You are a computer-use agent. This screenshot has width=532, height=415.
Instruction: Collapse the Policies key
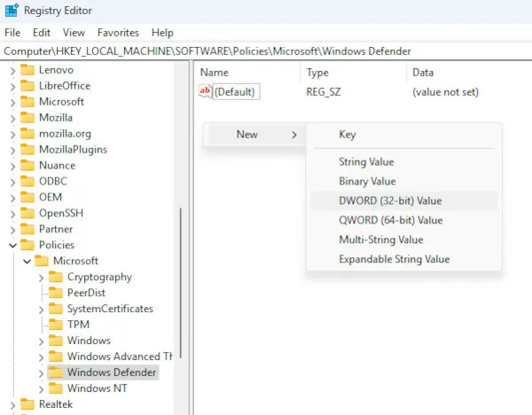point(12,246)
